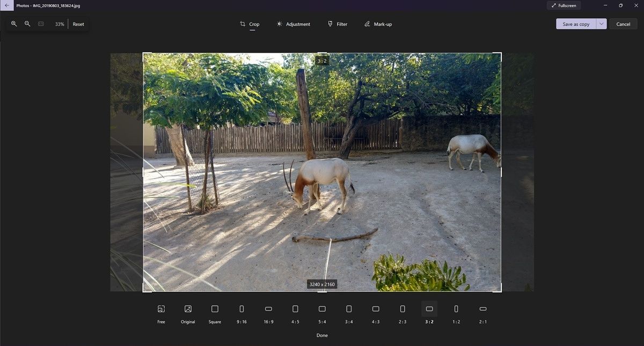Open the Save as copy dropdown arrow
Viewport: 644px width, 346px height.
coord(601,24)
